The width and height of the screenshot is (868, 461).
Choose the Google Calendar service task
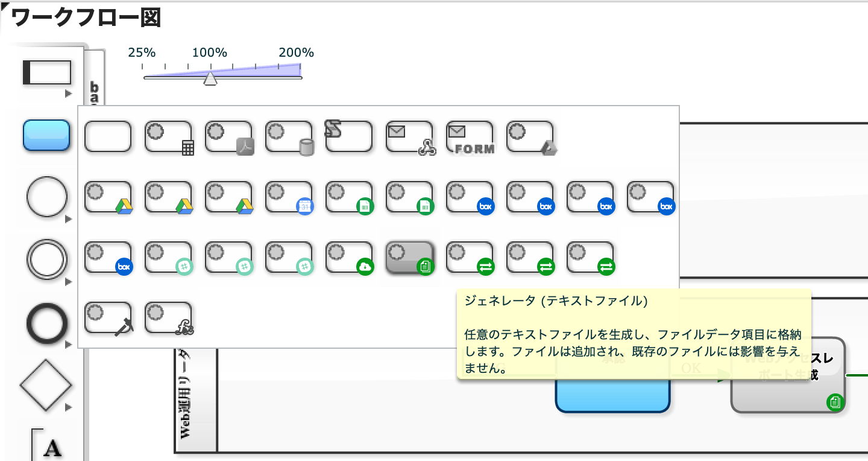pyautogui.click(x=289, y=196)
